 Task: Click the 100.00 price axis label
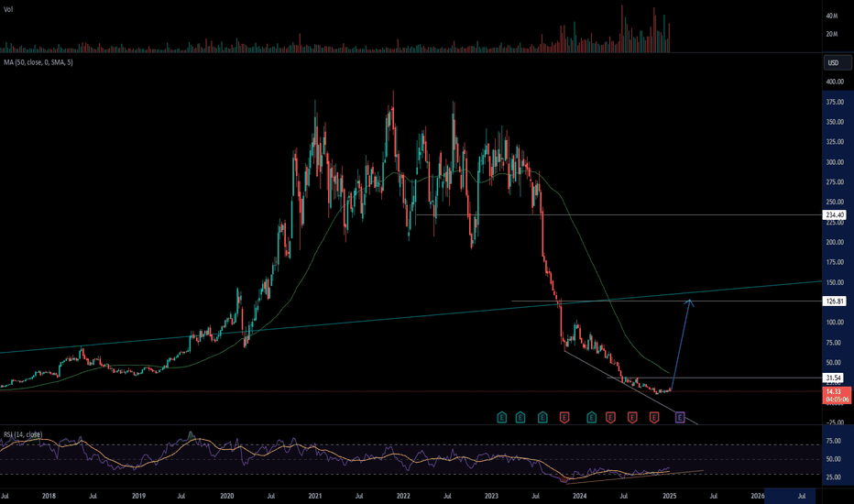click(835, 323)
